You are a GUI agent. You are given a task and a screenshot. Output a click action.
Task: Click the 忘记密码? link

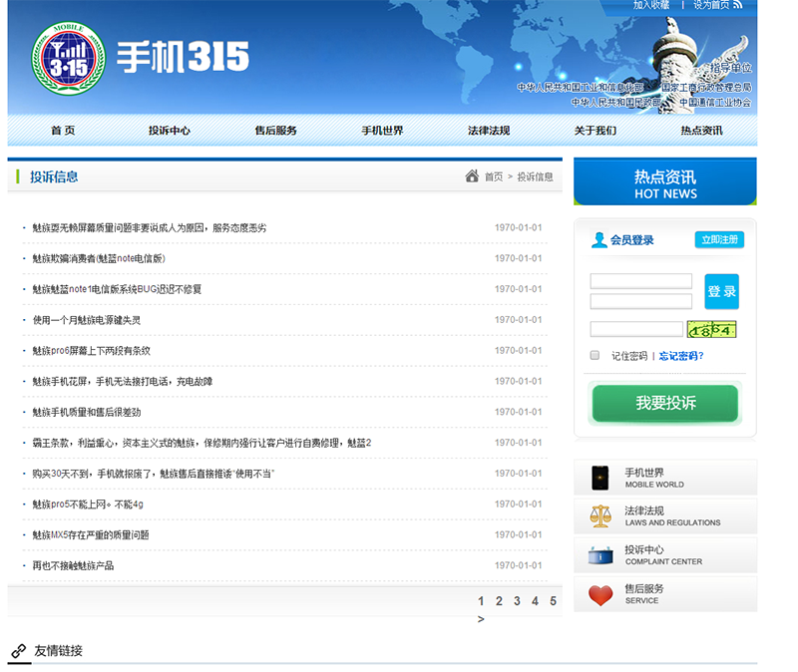click(x=681, y=356)
